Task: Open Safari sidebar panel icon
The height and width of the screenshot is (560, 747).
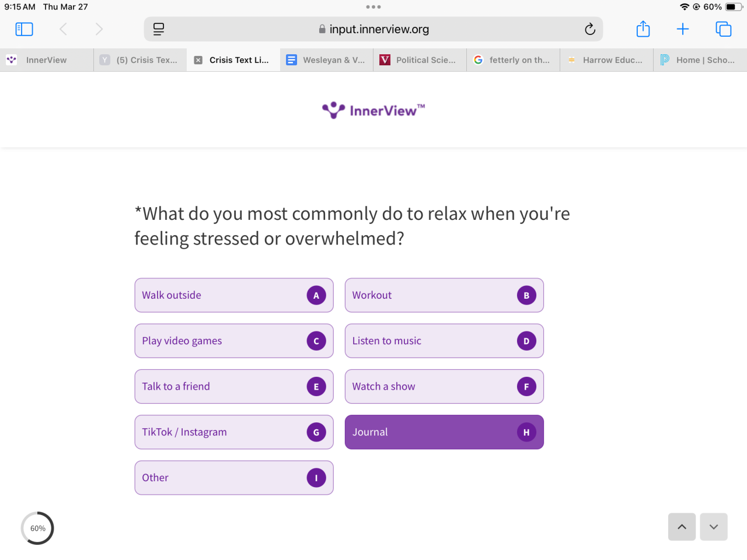Action: (24, 29)
